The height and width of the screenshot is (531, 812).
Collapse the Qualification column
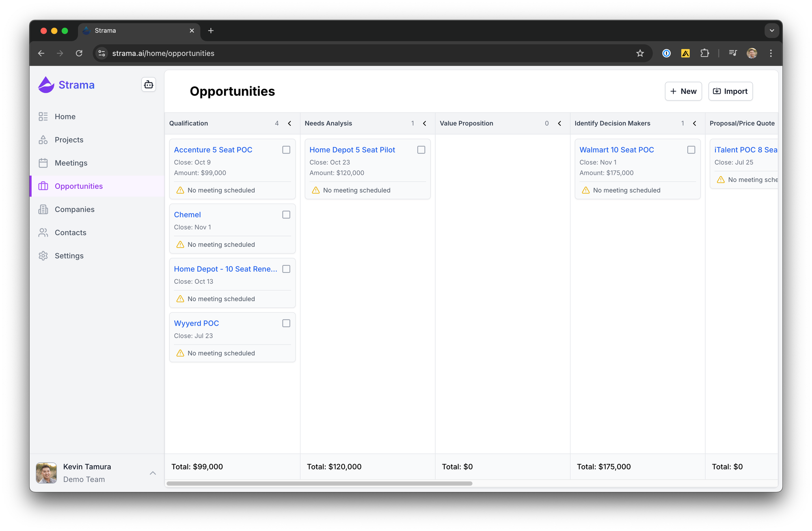click(x=289, y=123)
